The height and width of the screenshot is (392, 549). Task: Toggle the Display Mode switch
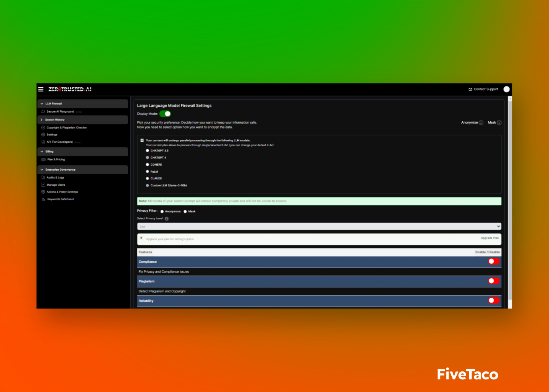coord(165,114)
